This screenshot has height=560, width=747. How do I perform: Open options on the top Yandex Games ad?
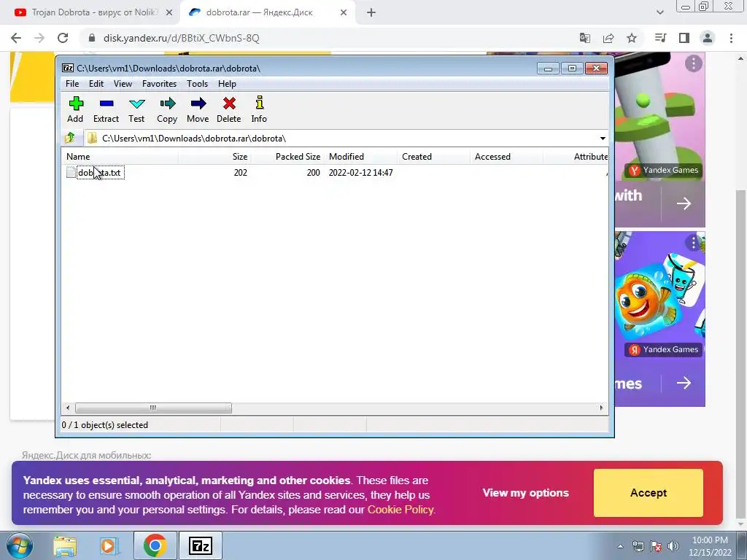pyautogui.click(x=694, y=63)
